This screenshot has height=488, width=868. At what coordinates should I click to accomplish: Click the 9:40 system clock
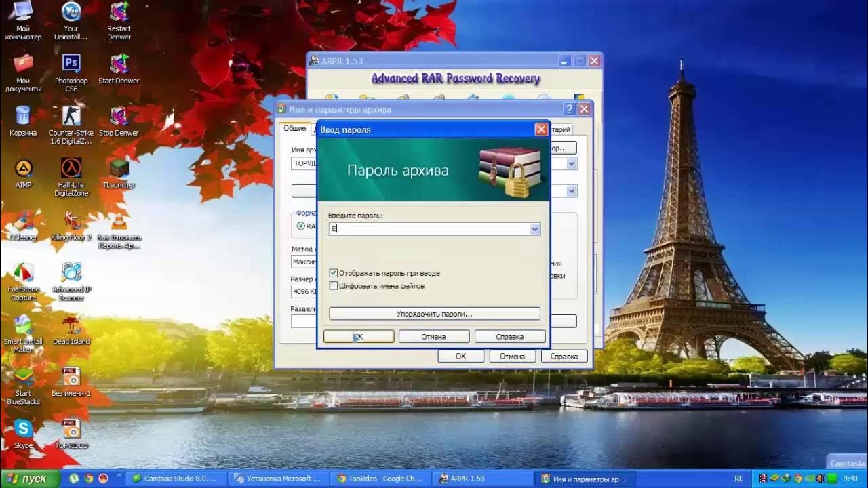click(850, 479)
